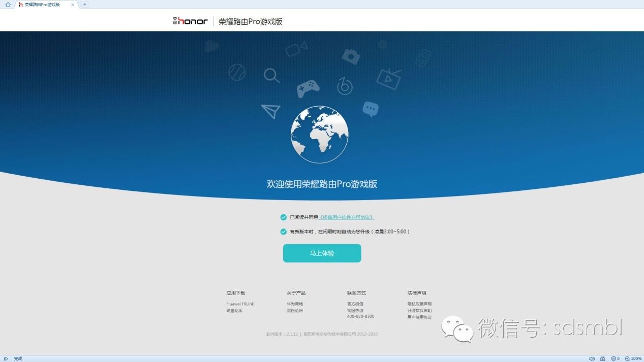The image size is (644, 362).
Task: Click the 完成 status bar text
Action: tap(18, 358)
